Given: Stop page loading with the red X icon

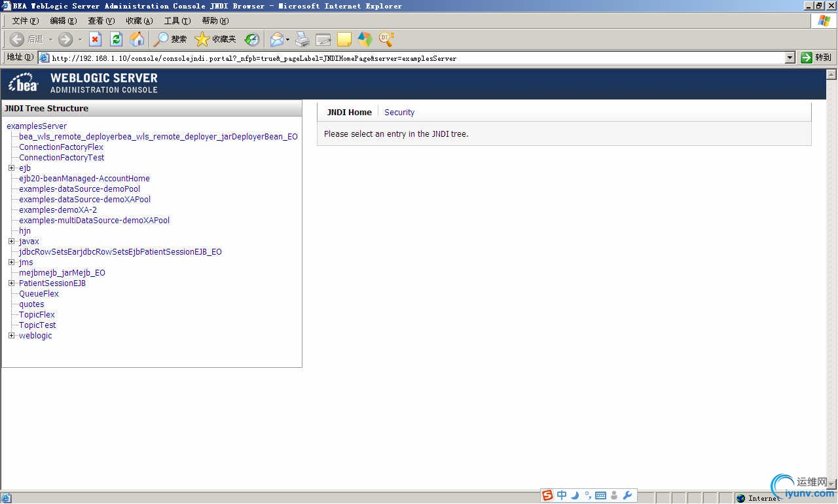Looking at the screenshot, I should 96,39.
